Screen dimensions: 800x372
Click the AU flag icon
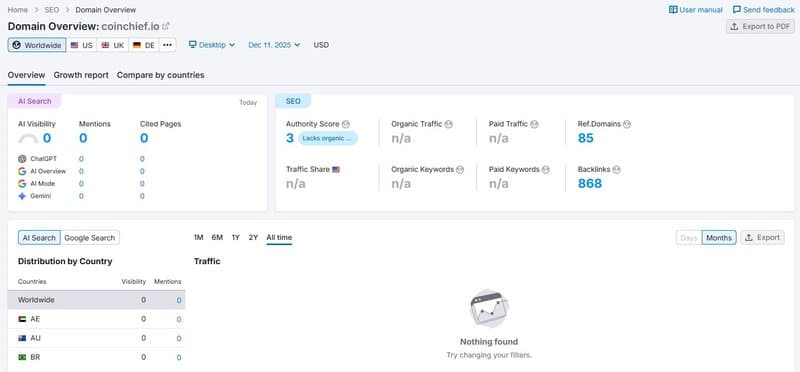pyautogui.click(x=22, y=338)
